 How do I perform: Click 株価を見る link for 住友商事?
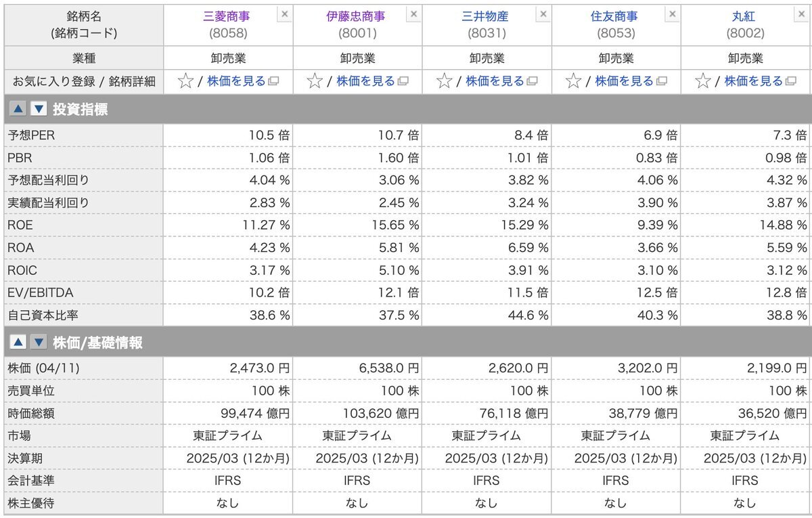click(x=625, y=81)
